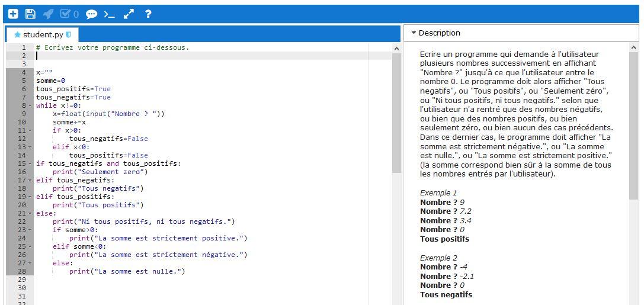Screen dimensions: 644x305
Task: Run the program with the rocket icon
Action: coord(49,14)
